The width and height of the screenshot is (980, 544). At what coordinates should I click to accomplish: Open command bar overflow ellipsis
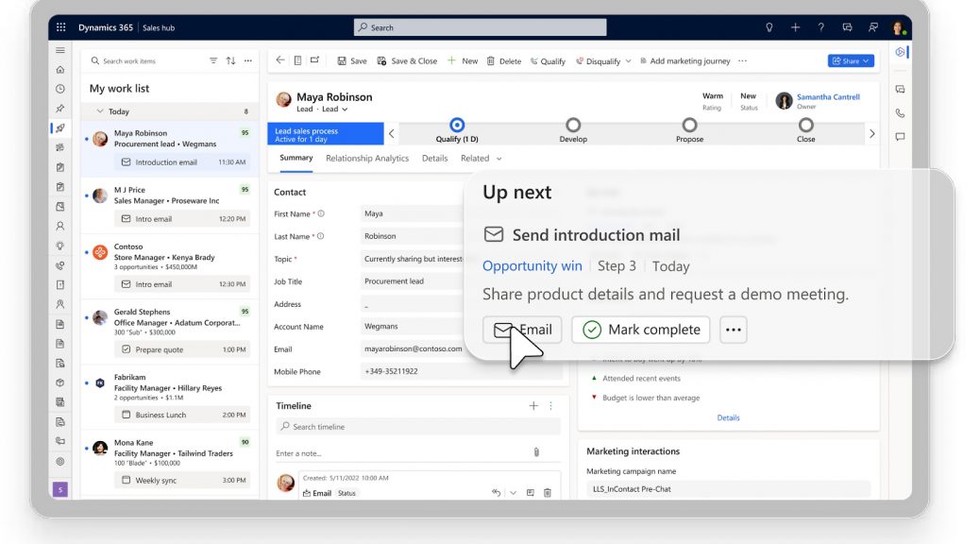742,60
